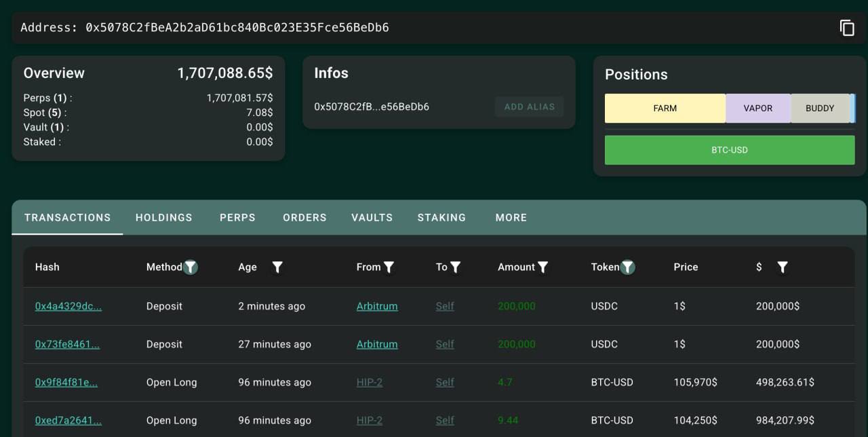Screen dimensions: 868x437
Task: Open the Perps tab
Action: point(237,218)
